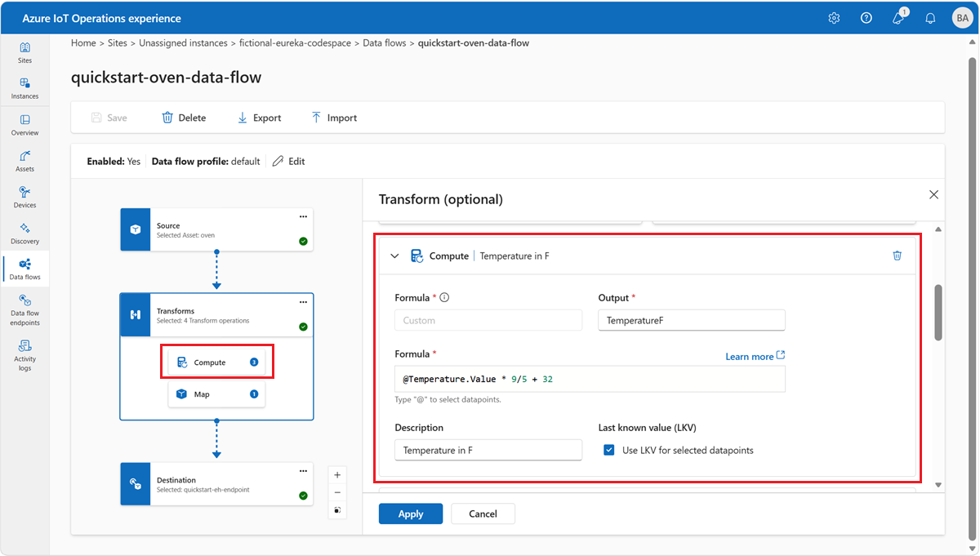Click transform panel scroll up arrow
This screenshot has width=980, height=556.
coord(938,229)
